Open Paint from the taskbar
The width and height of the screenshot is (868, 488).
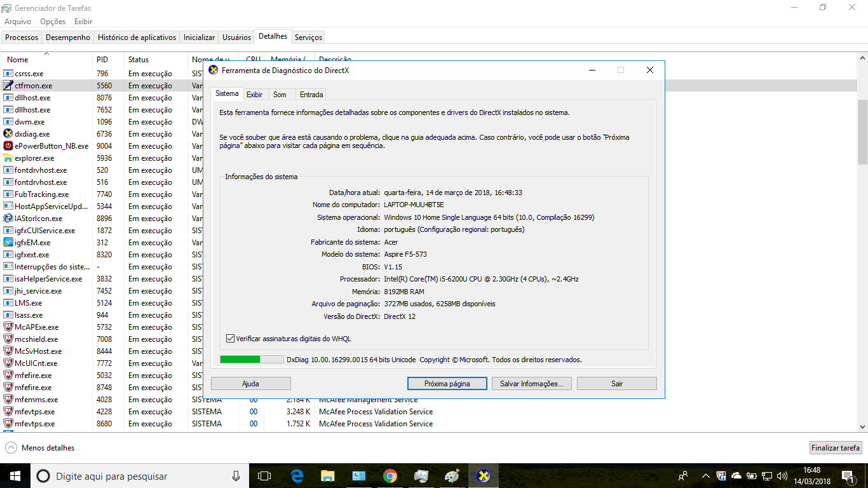(x=452, y=475)
